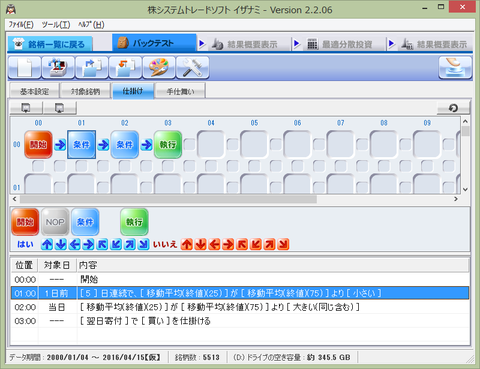Open the last 結果概要表示 step on the right

coord(434,44)
